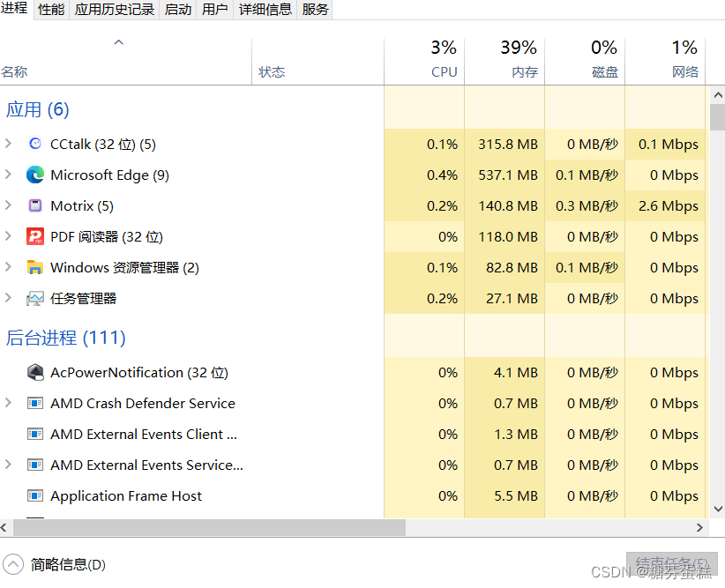The image size is (725, 588).
Task: Collapse view via 简略信息 circle arrow icon
Action: tap(13, 564)
